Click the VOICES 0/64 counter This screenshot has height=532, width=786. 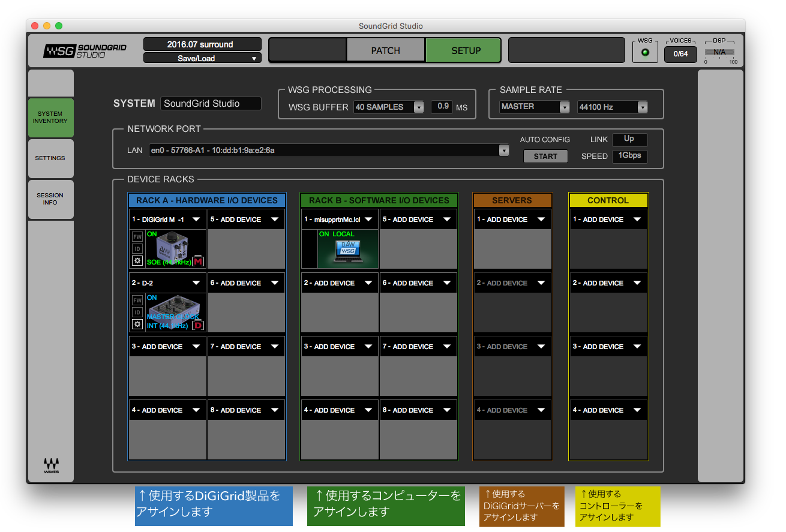tap(680, 53)
